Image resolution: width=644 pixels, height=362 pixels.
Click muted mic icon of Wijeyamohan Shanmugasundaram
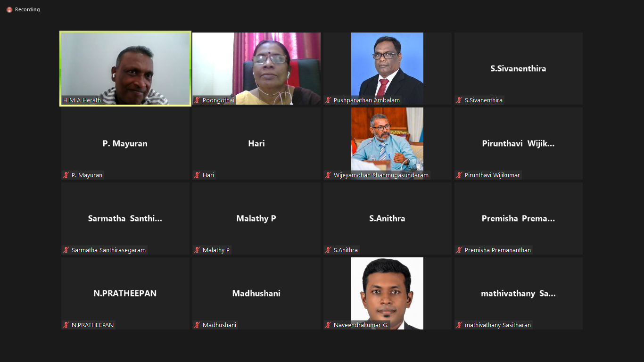328,175
